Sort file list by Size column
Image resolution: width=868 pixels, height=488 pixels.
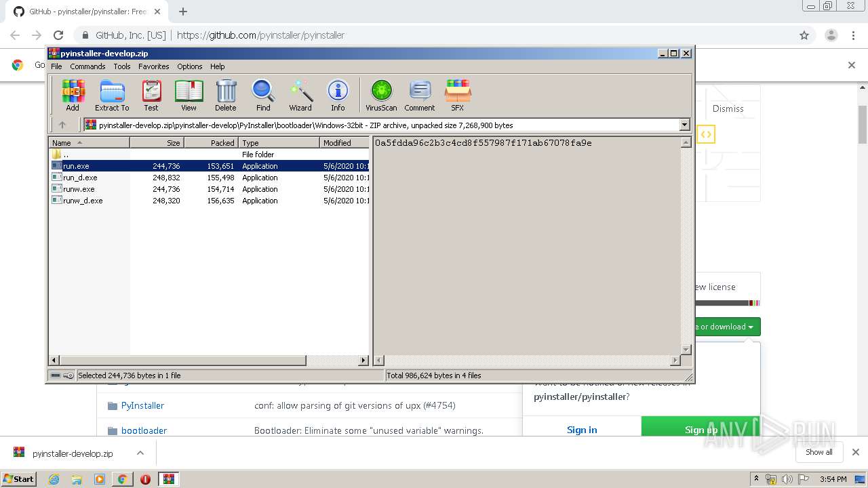pos(157,142)
